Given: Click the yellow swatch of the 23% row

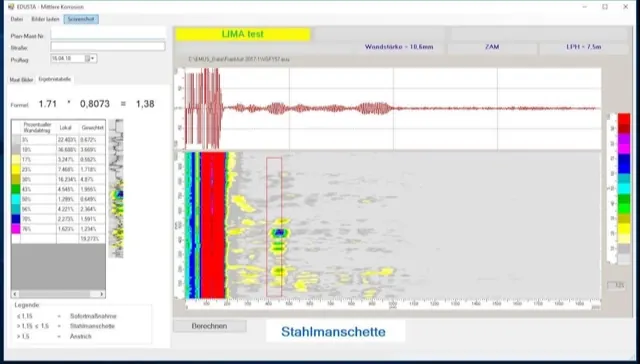Looking at the screenshot, I should [x=16, y=169].
